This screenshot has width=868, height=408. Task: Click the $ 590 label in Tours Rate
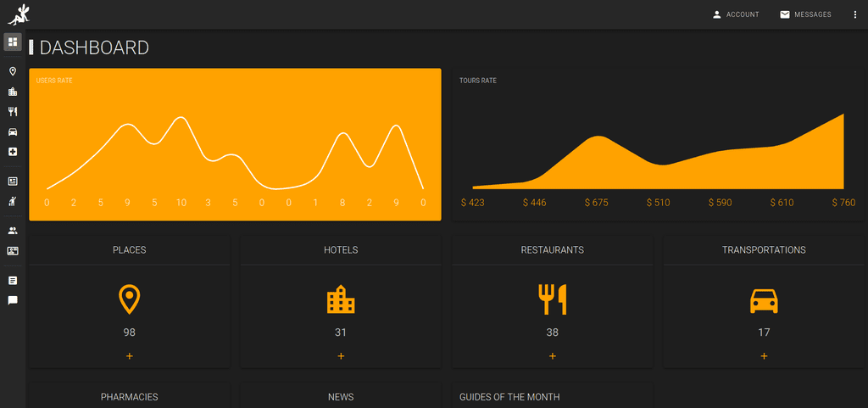click(721, 203)
